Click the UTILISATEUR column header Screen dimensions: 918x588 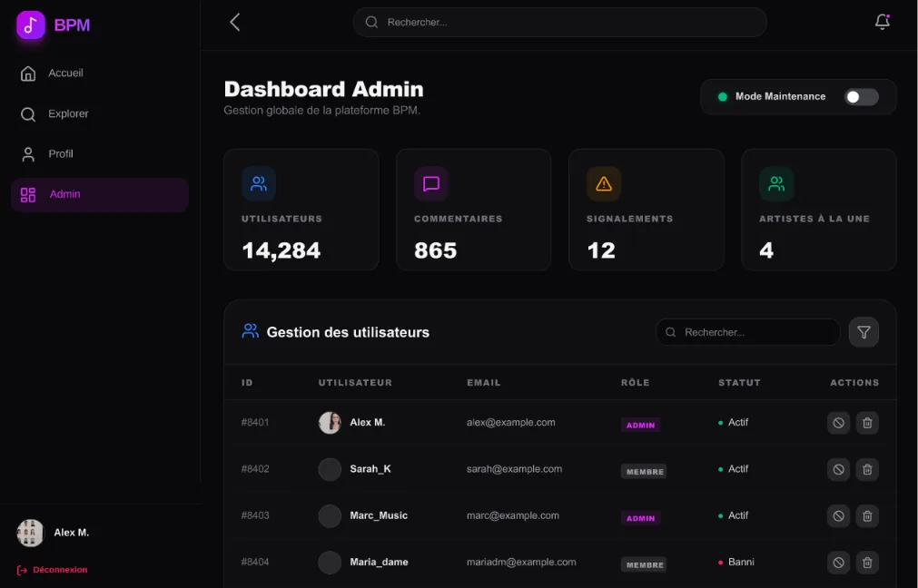coord(355,383)
